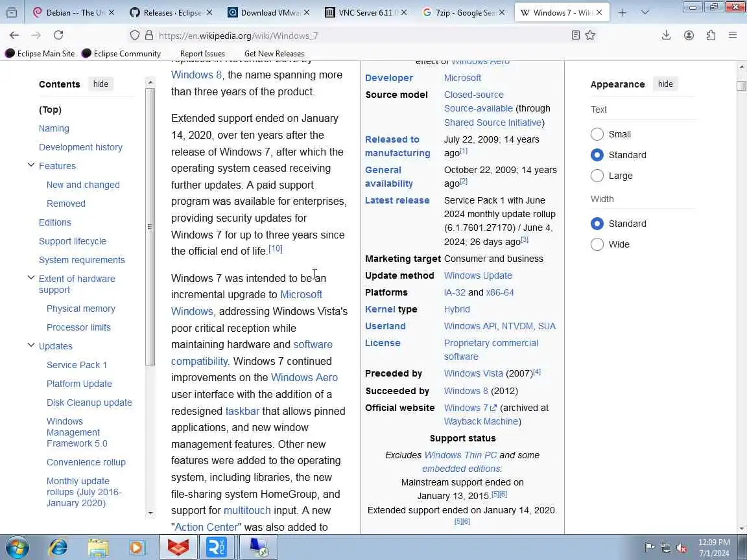Go back to the previous page
The height and width of the screenshot is (560, 747).
pos(14,35)
